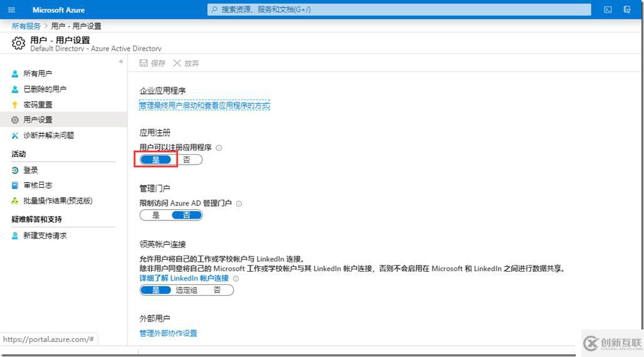Image resolution: width=644 pixels, height=357 pixels.
Task: Click the 保存 (Save) disk icon
Action: click(x=143, y=63)
